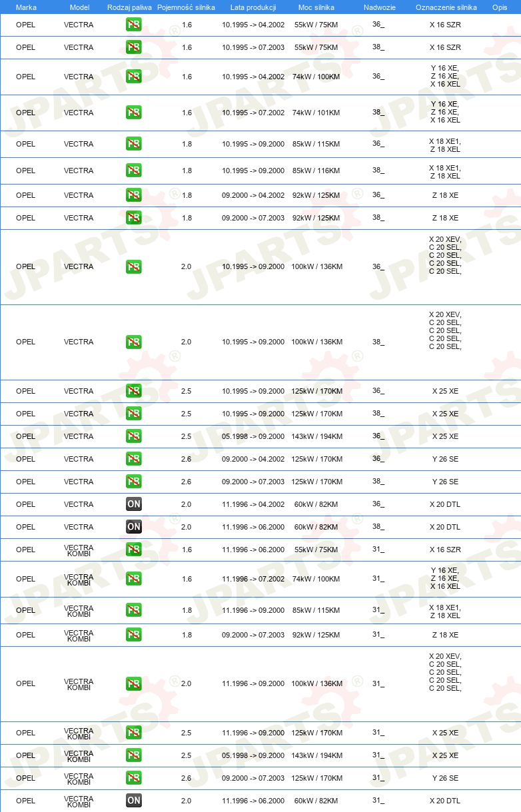Screen dimensions: 521x812
Task: Click PB icon of Vectra 2.6 Y 26 SE 36_ row
Action: click(x=133, y=459)
